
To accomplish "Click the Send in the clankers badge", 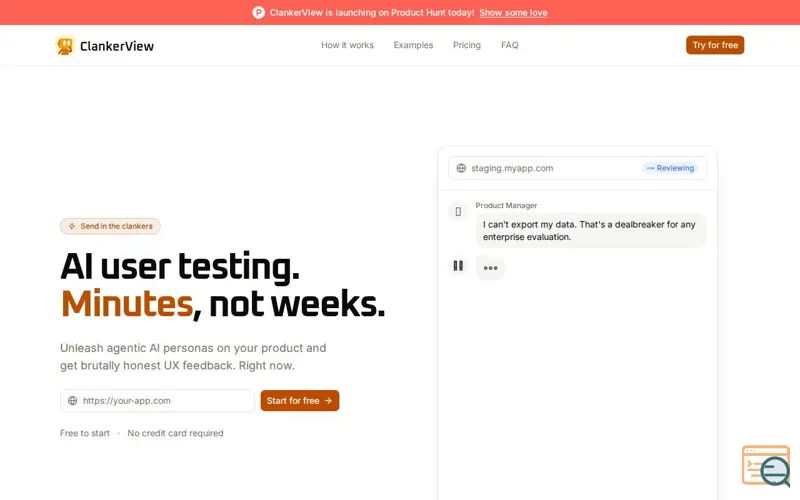I will pyautogui.click(x=110, y=226).
